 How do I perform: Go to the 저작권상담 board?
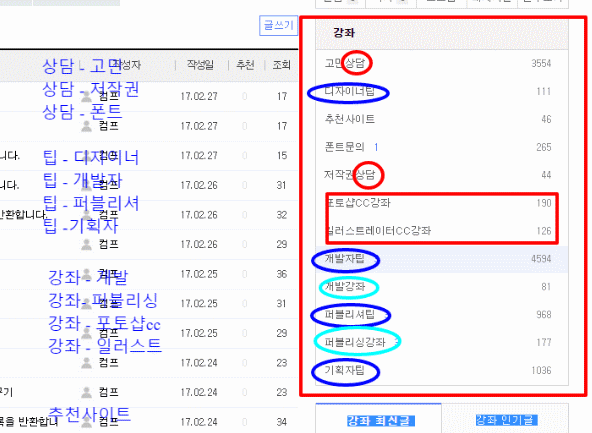(350, 174)
